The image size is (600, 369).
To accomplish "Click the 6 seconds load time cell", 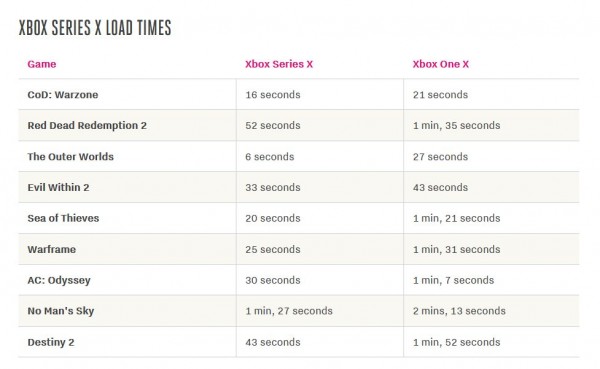I will click(x=270, y=157).
